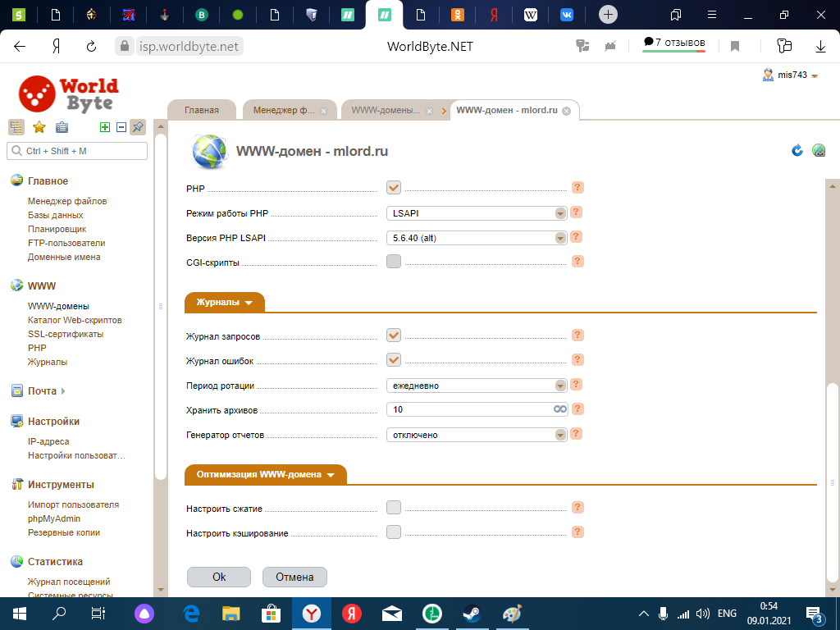
Task: Click the pin icon in sidebar toolbar
Action: pos(138,127)
